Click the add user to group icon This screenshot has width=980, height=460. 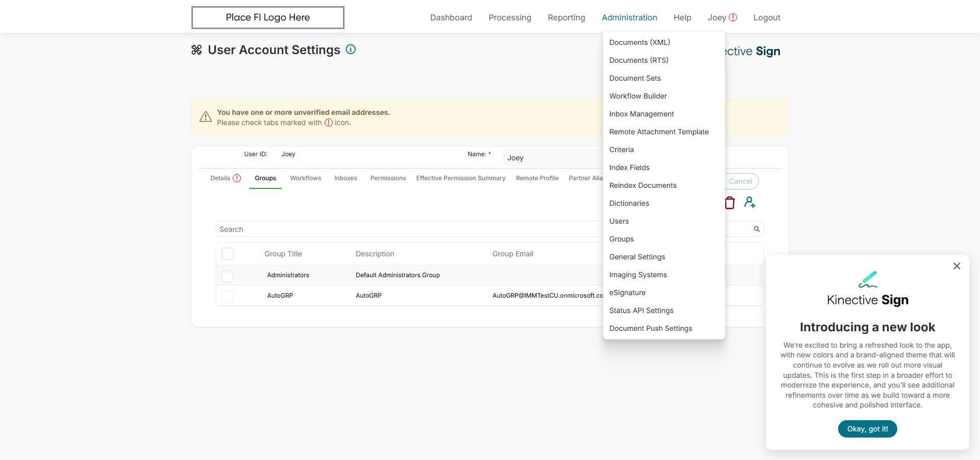[749, 203]
